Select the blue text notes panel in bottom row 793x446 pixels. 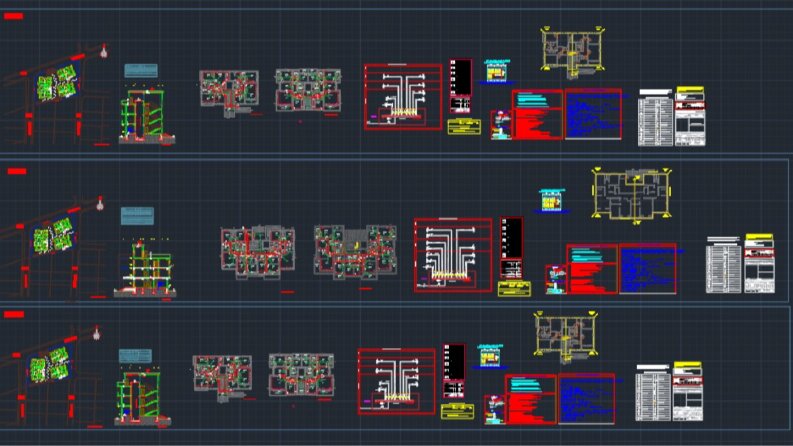coord(587,399)
